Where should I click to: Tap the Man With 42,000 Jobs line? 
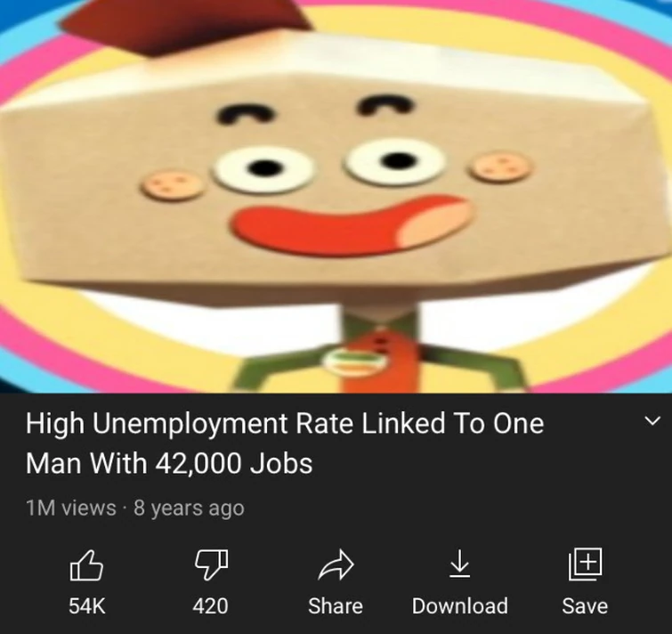pos(169,463)
